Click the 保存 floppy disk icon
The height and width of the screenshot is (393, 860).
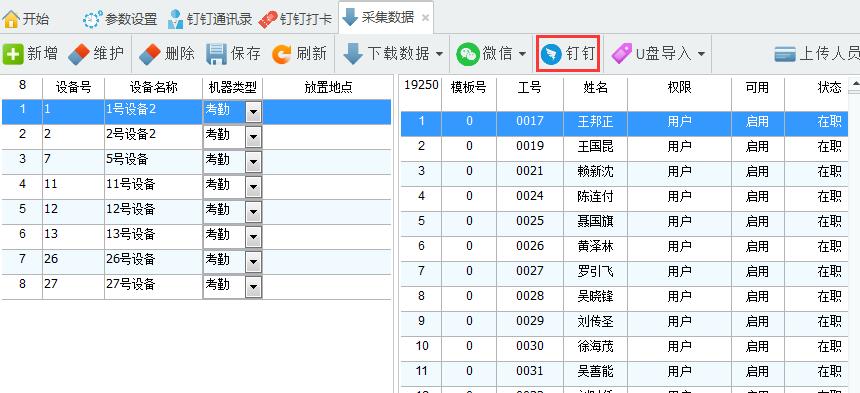coord(216,54)
